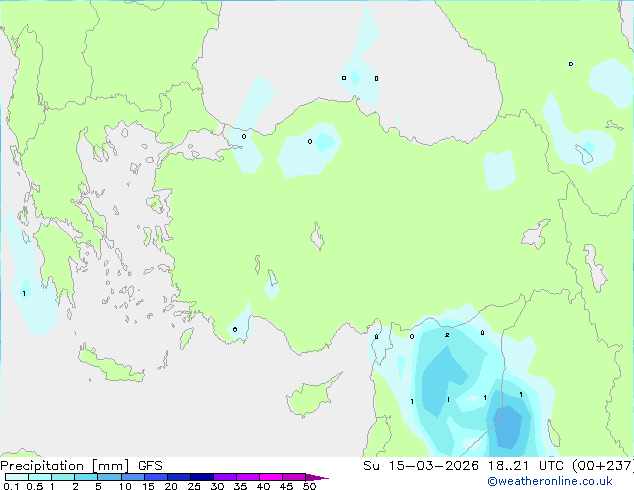Screen dimensions: 634x490
Task: Click the '50' legend scale value
Action: (309, 486)
